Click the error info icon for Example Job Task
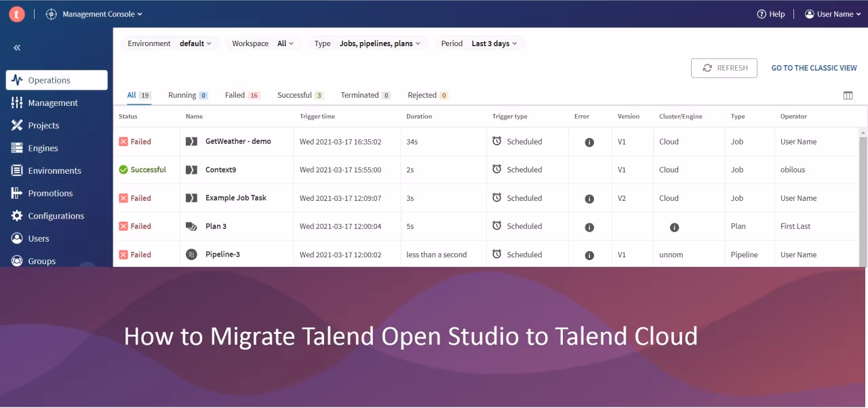868x408 pixels. (x=589, y=199)
